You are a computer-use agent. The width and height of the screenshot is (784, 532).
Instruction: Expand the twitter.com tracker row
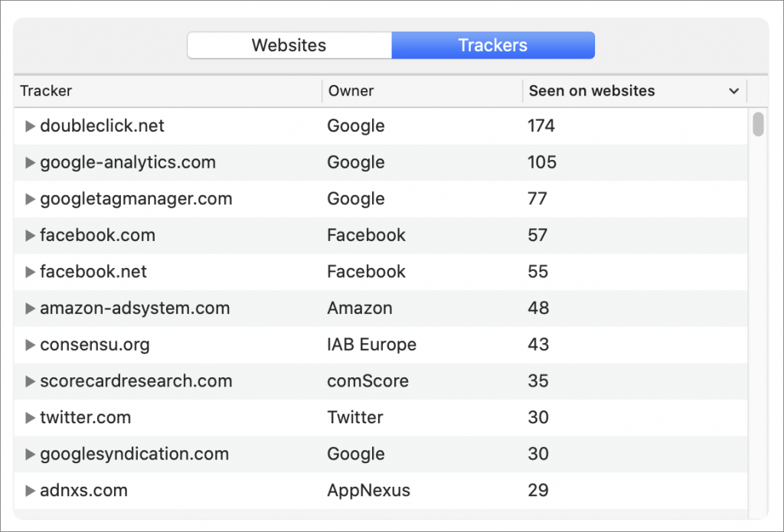[30, 417]
